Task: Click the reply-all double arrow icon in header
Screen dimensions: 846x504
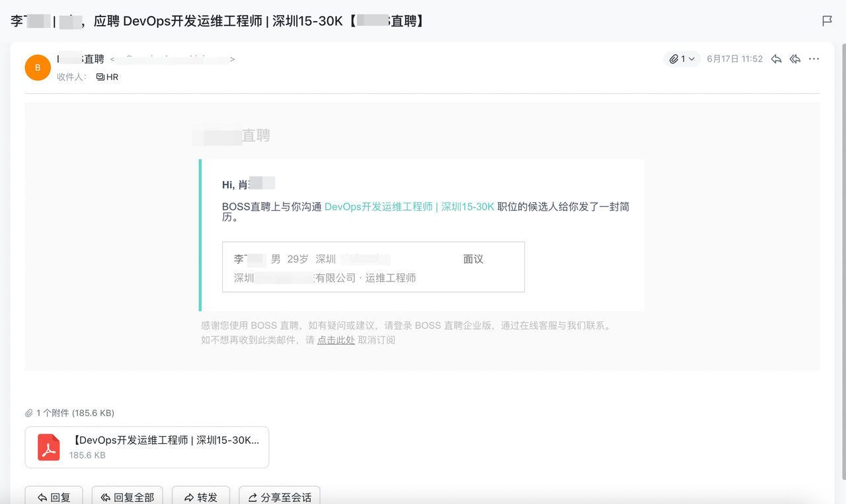Action: point(795,59)
